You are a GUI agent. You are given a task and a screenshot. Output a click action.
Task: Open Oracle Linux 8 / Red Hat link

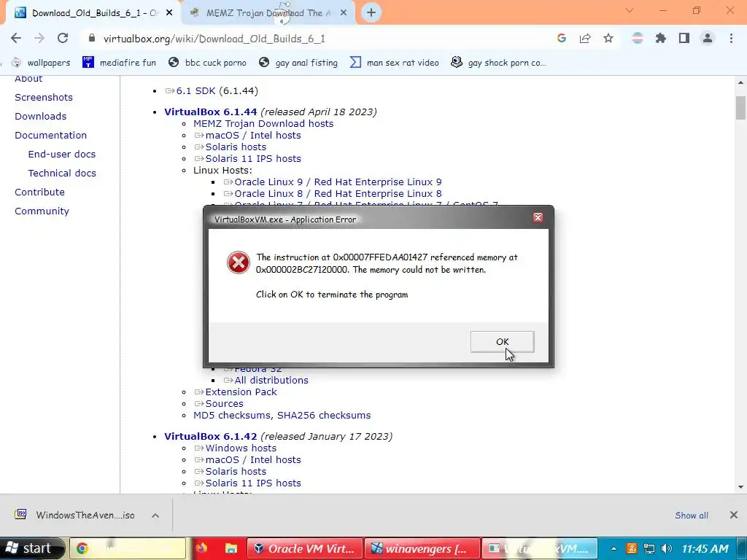[338, 194]
